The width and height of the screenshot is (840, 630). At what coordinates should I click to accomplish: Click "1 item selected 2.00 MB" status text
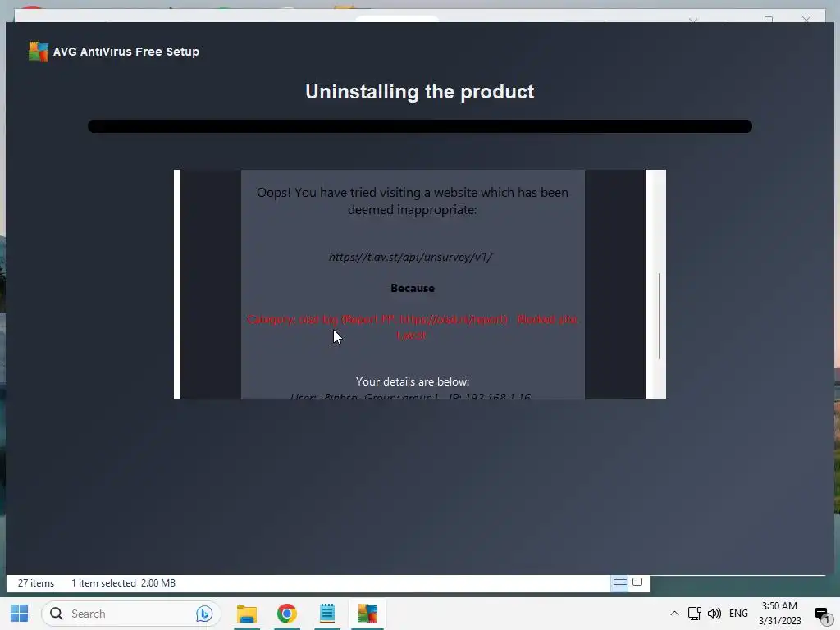[x=123, y=583]
